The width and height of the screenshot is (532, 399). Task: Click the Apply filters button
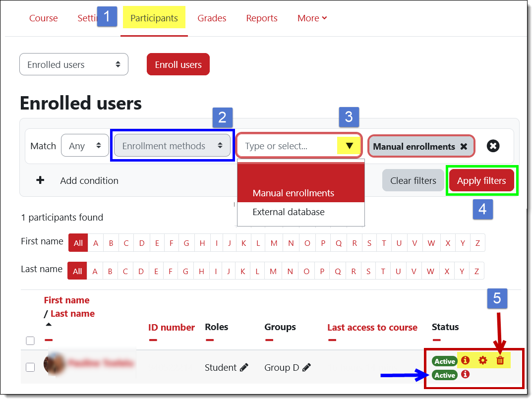(x=481, y=180)
